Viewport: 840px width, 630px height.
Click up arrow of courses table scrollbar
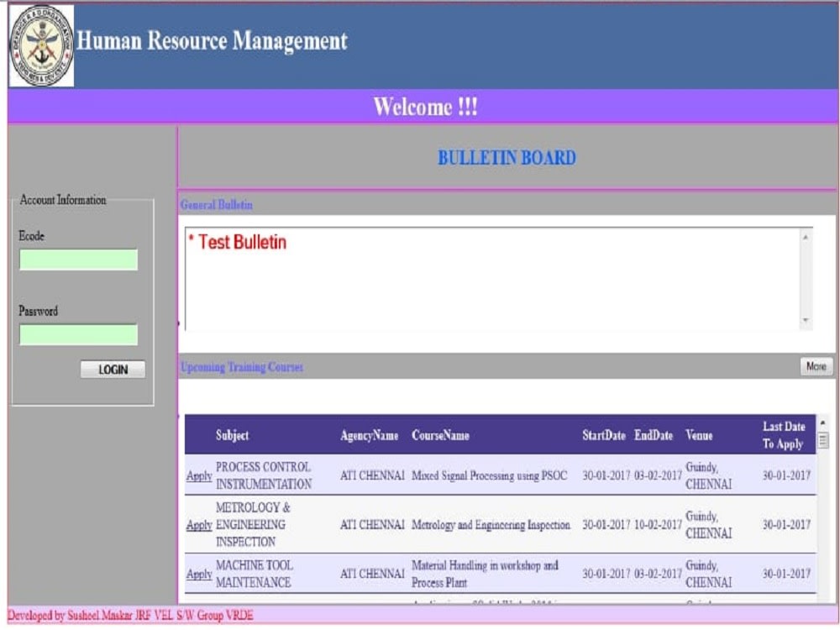click(x=823, y=423)
